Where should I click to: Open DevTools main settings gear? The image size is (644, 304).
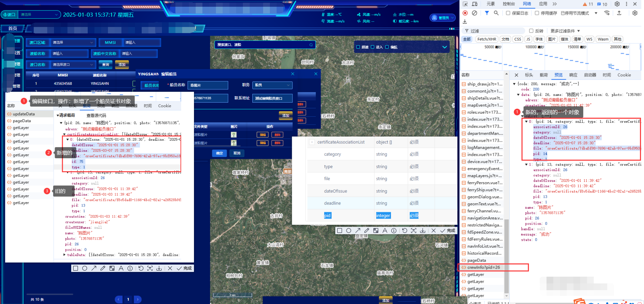(617, 4)
